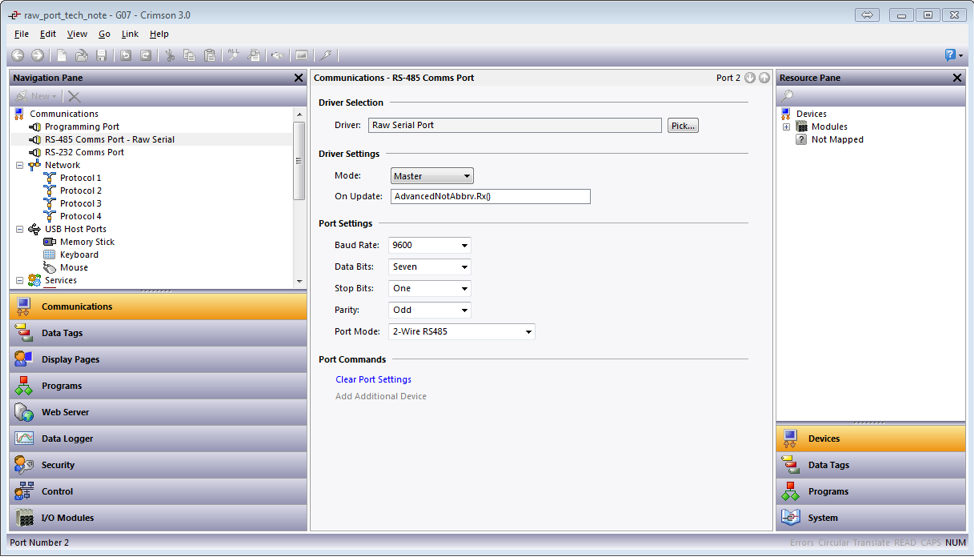Viewport: 974px width, 560px height.
Task: Open Communications category in Navigation Pane
Action: coord(158,307)
